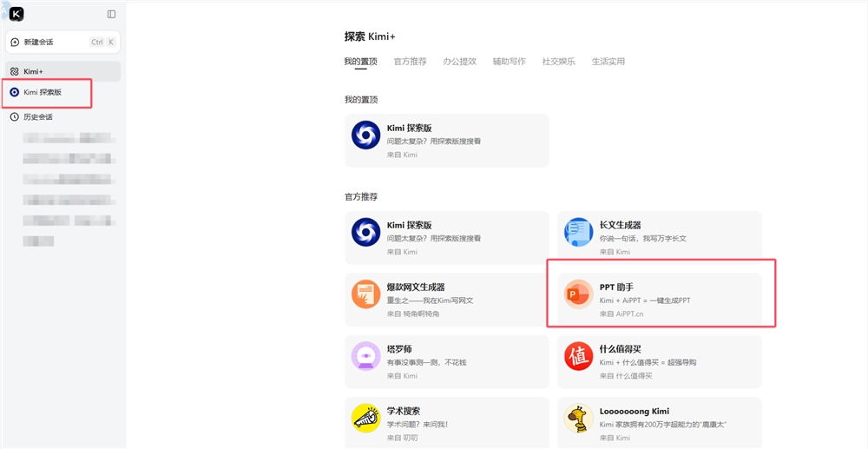The width and height of the screenshot is (868, 449).
Task: Open the 塔罗师 card title
Action: click(399, 349)
